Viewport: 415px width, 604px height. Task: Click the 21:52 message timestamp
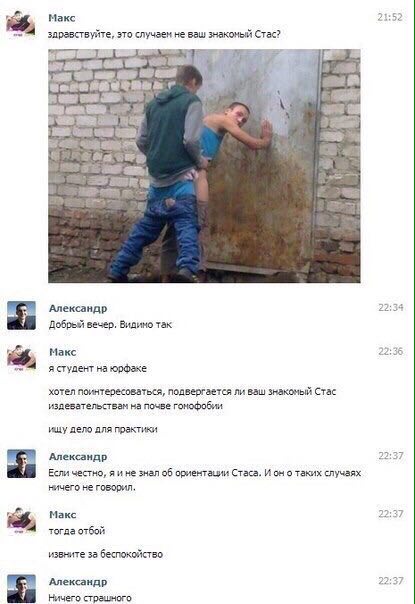click(390, 17)
